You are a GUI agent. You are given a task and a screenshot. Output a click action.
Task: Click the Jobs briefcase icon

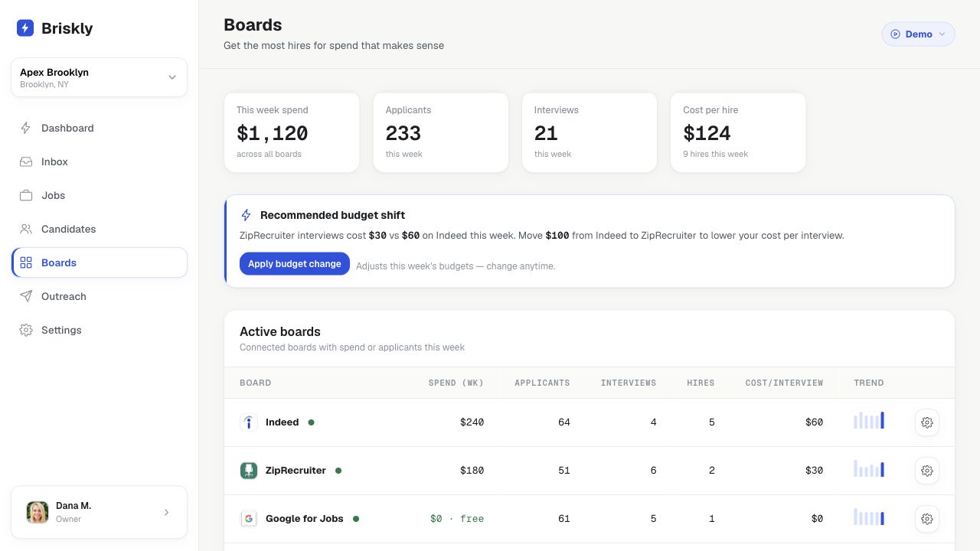tap(26, 195)
